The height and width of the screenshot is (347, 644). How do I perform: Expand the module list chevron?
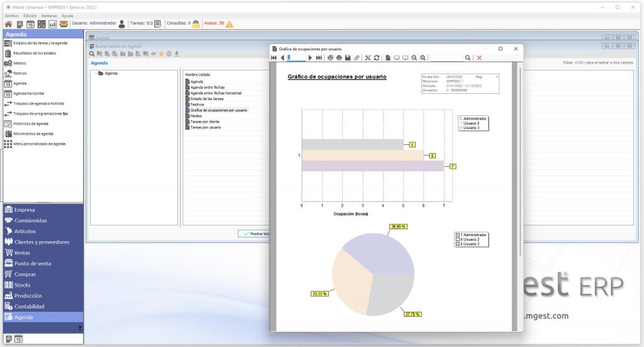click(x=80, y=327)
